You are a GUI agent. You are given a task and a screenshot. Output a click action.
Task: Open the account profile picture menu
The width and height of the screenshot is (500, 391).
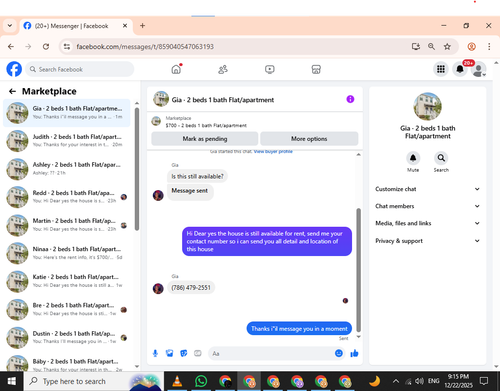point(479,69)
